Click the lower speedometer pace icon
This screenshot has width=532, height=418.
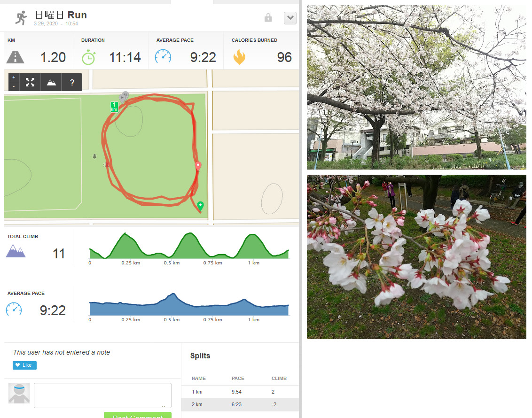(x=14, y=309)
